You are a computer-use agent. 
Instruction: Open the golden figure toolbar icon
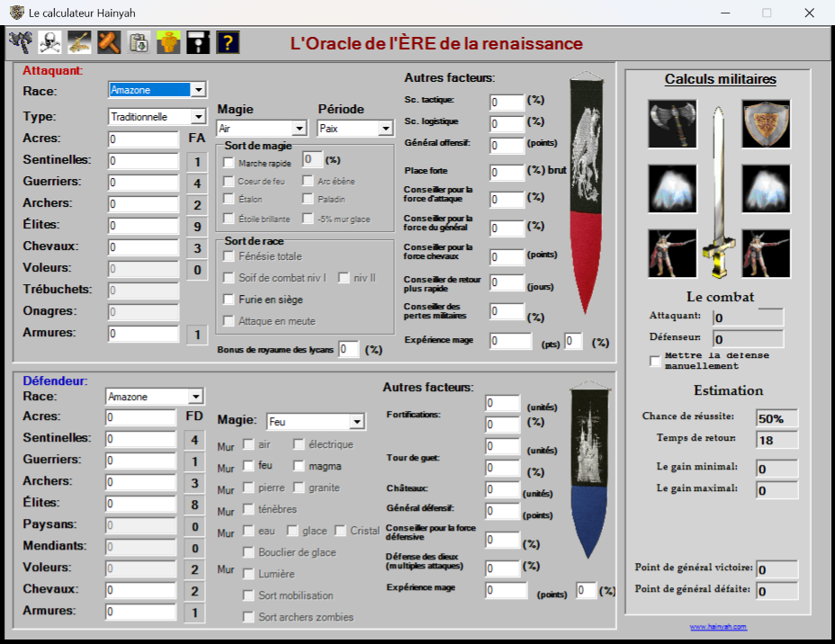[168, 42]
